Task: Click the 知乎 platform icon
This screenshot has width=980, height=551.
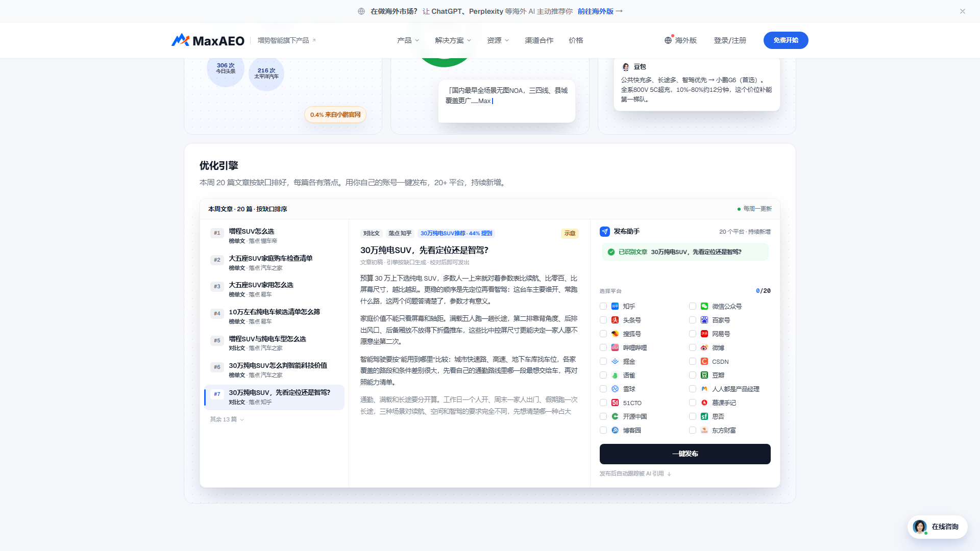Action: 615,306
